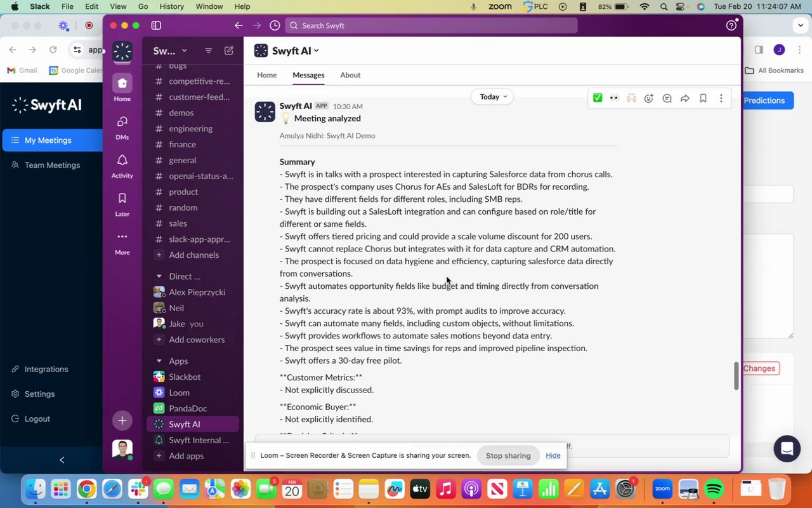Filter conversations in Slack sidebar

(x=208, y=51)
